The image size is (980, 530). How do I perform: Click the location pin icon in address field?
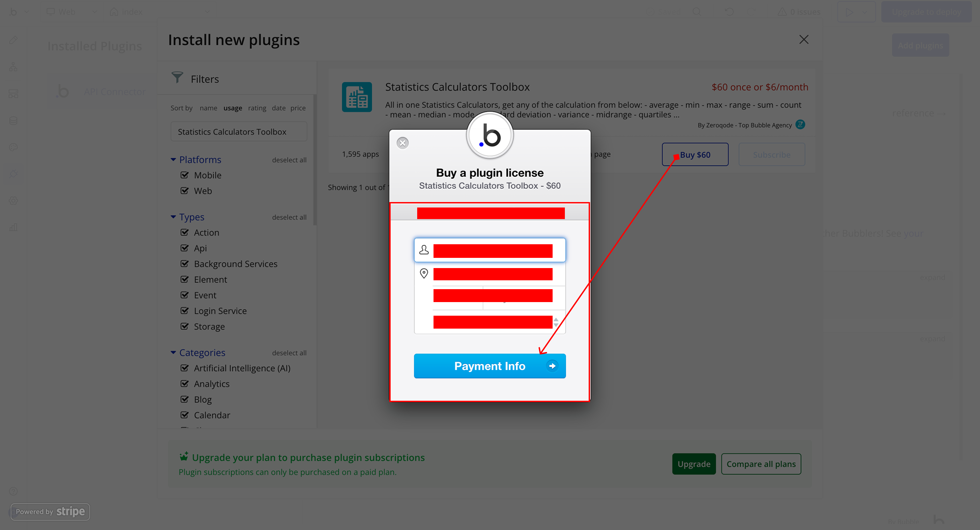click(424, 274)
